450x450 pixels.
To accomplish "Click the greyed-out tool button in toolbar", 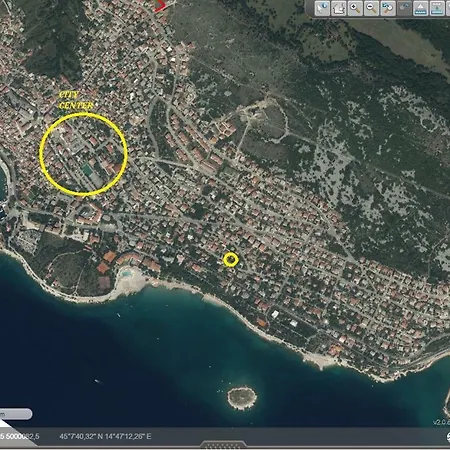I will click(x=404, y=8).
